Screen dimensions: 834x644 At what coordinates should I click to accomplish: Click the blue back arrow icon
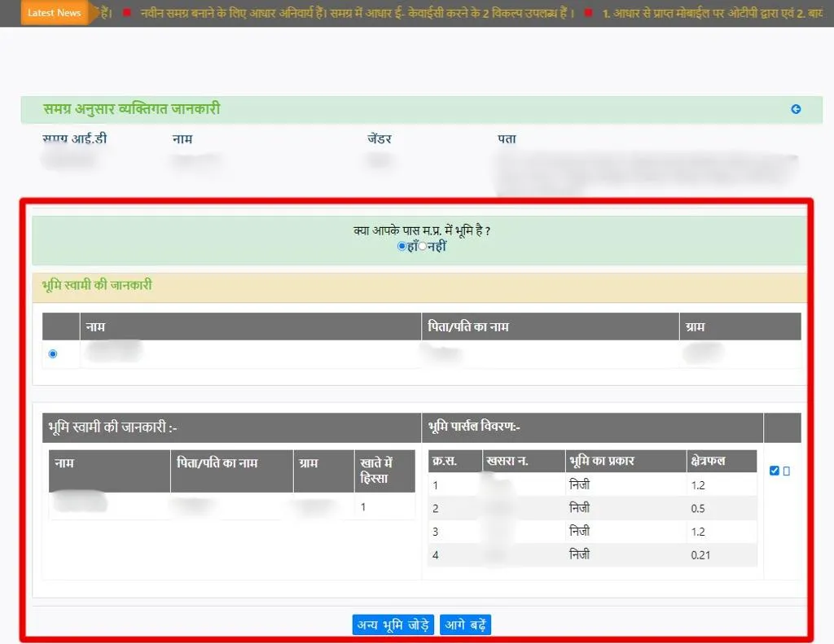[796, 109]
